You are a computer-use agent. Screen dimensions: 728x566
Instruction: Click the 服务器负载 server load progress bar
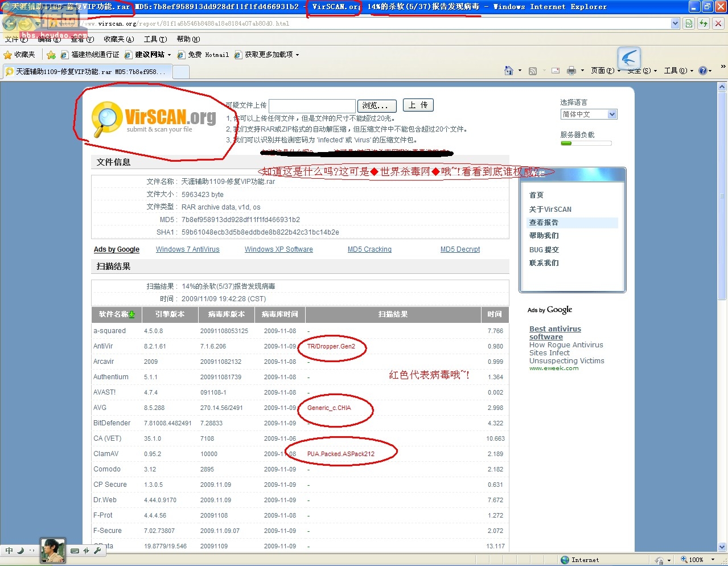586,143
